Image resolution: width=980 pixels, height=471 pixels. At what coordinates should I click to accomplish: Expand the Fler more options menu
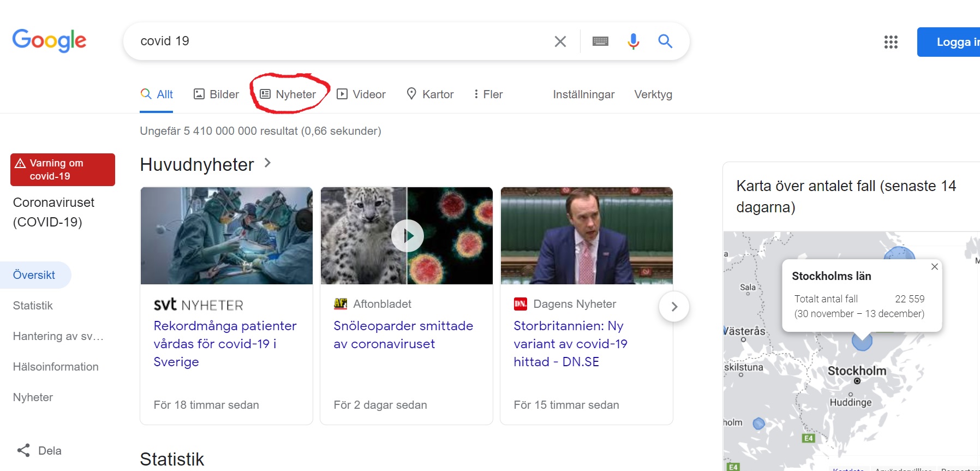pos(488,94)
